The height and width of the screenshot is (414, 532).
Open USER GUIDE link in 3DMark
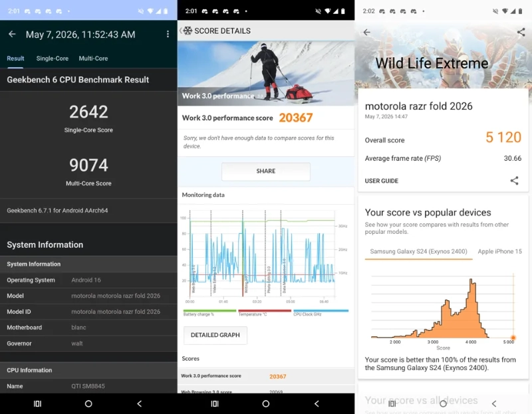click(382, 181)
